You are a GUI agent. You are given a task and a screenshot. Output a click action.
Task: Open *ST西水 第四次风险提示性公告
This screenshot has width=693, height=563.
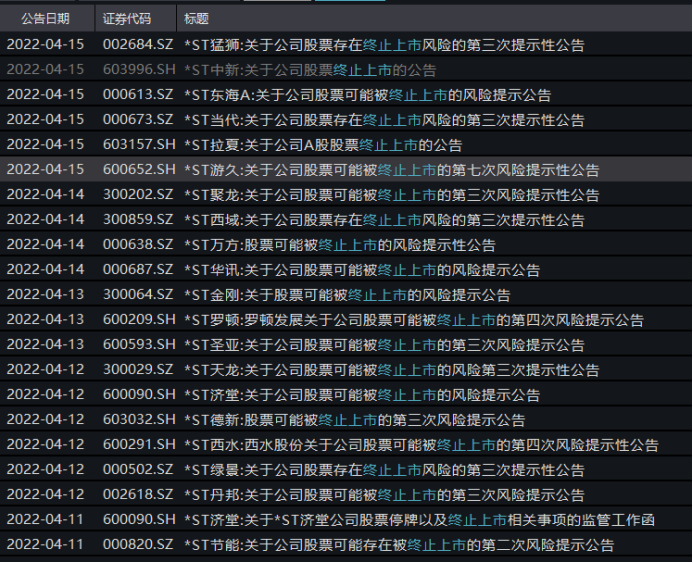click(421, 445)
